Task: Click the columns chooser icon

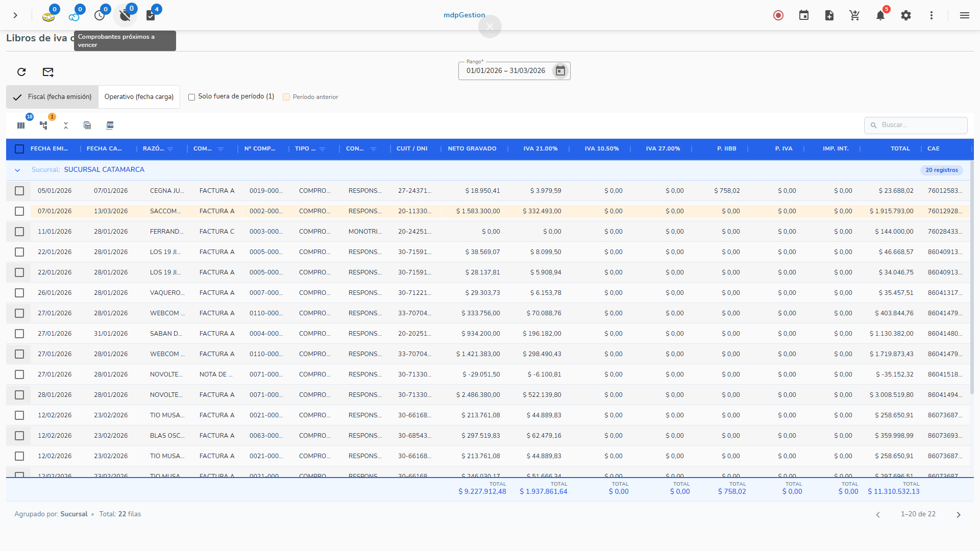Action: [21, 126]
